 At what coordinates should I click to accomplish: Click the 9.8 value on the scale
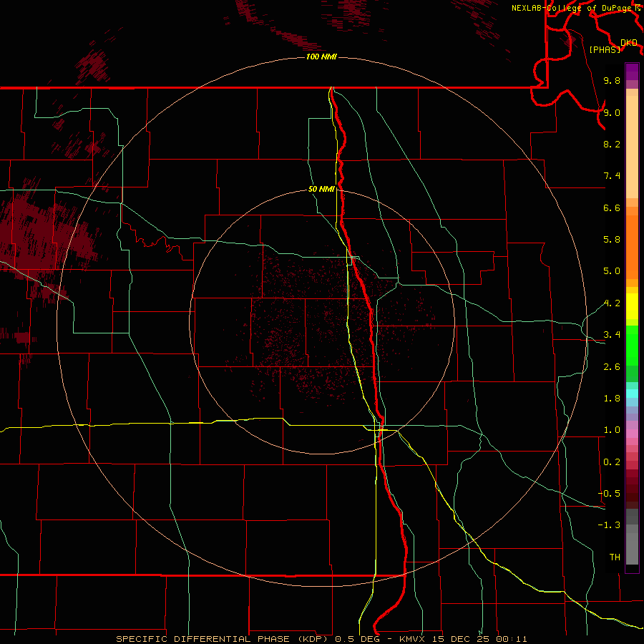point(612,80)
